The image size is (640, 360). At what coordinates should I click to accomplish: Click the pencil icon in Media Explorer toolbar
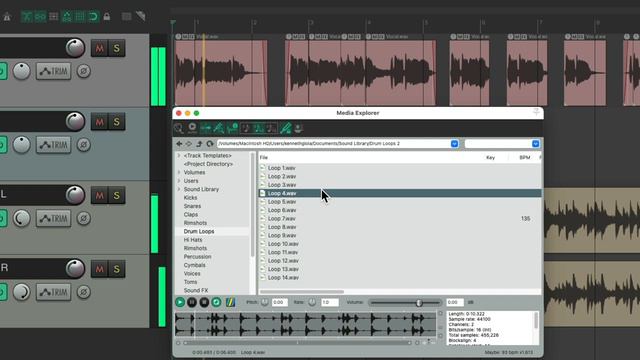(x=285, y=128)
